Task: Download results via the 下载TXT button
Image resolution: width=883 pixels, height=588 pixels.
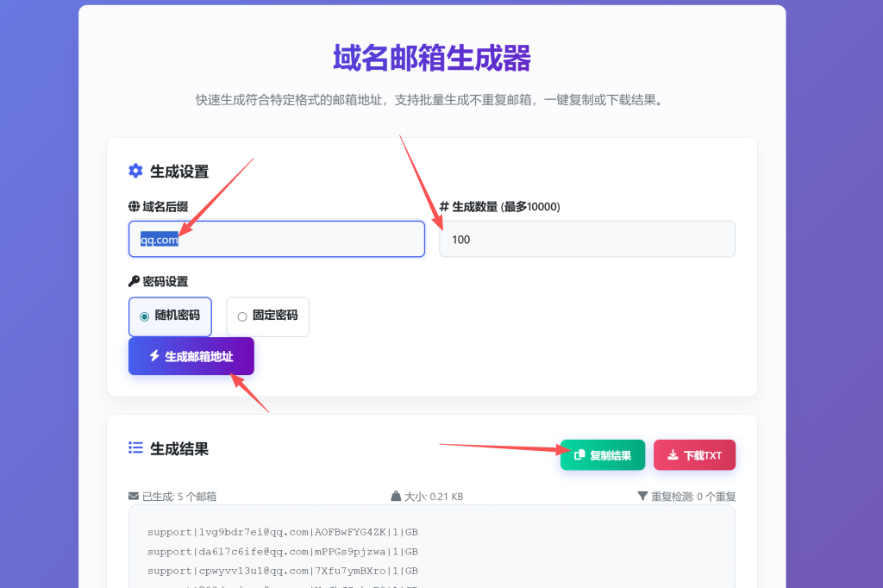Action: 694,455
